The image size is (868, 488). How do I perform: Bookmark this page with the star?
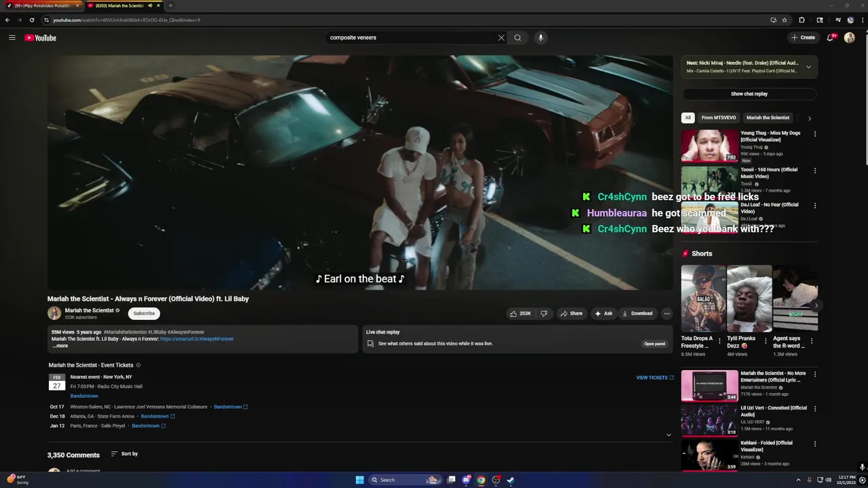click(x=785, y=20)
